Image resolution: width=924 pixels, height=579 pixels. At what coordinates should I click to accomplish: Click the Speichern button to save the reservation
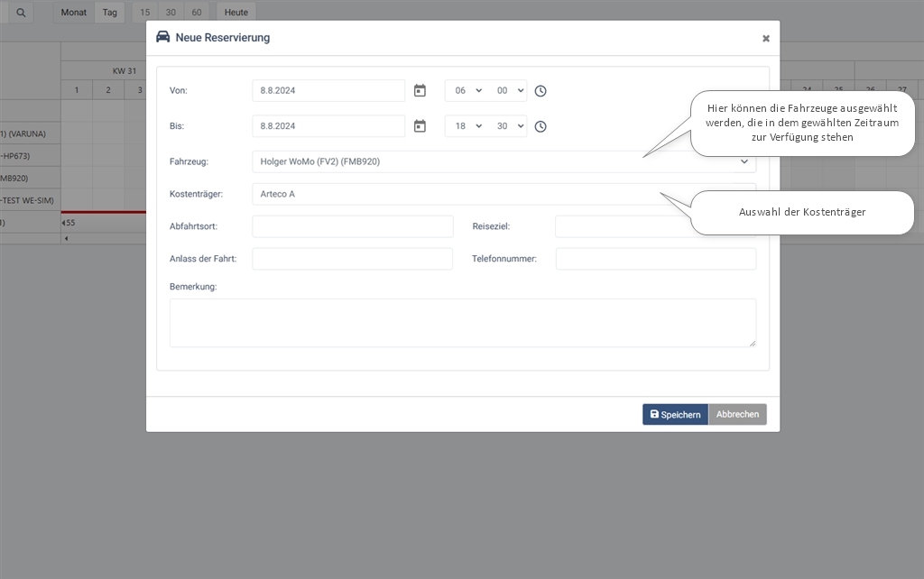click(675, 414)
